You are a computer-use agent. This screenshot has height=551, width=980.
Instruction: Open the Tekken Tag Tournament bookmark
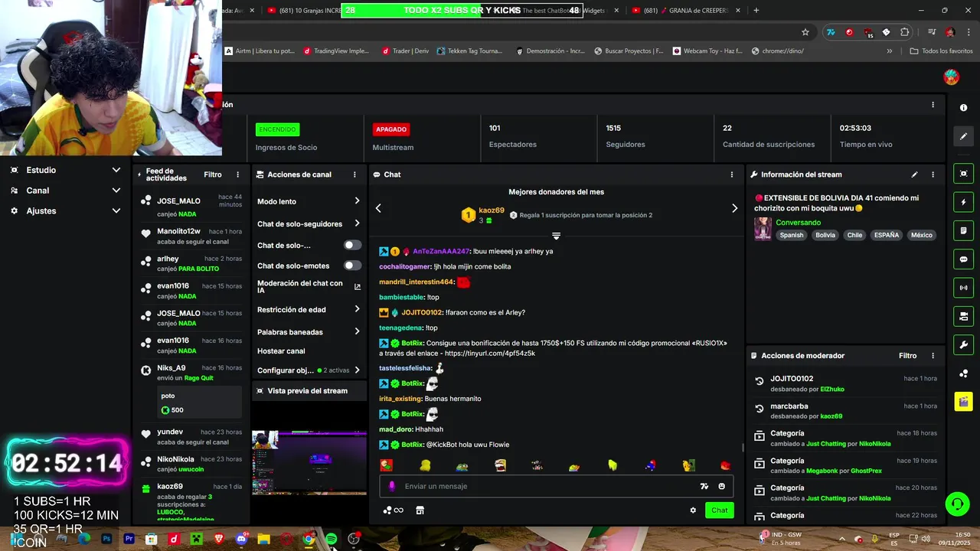click(469, 51)
